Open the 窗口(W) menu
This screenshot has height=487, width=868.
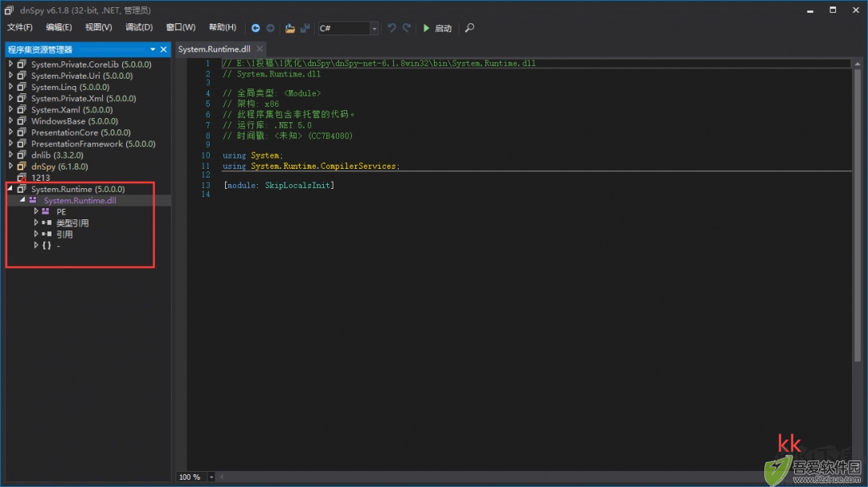pos(181,27)
